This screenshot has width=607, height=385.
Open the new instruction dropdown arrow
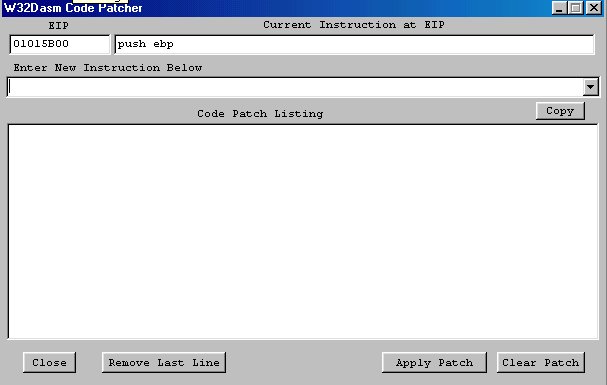(x=590, y=87)
